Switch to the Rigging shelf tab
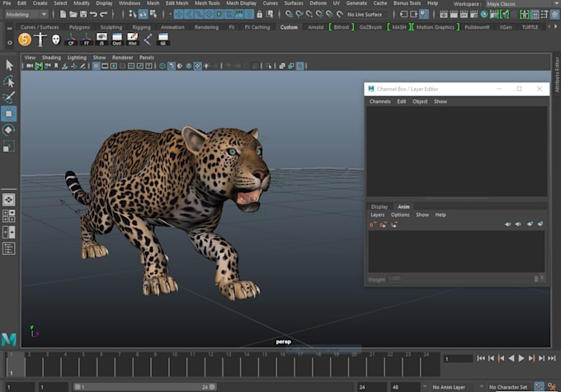561x392 pixels. [141, 27]
